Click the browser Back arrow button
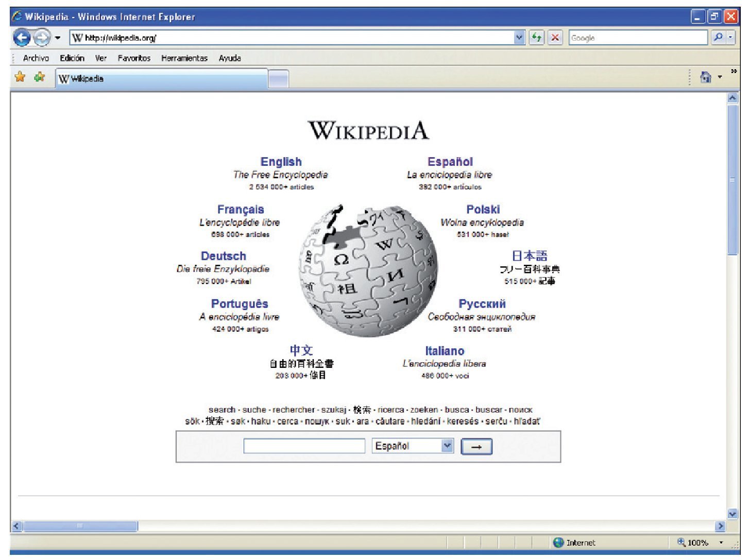 [x=21, y=38]
